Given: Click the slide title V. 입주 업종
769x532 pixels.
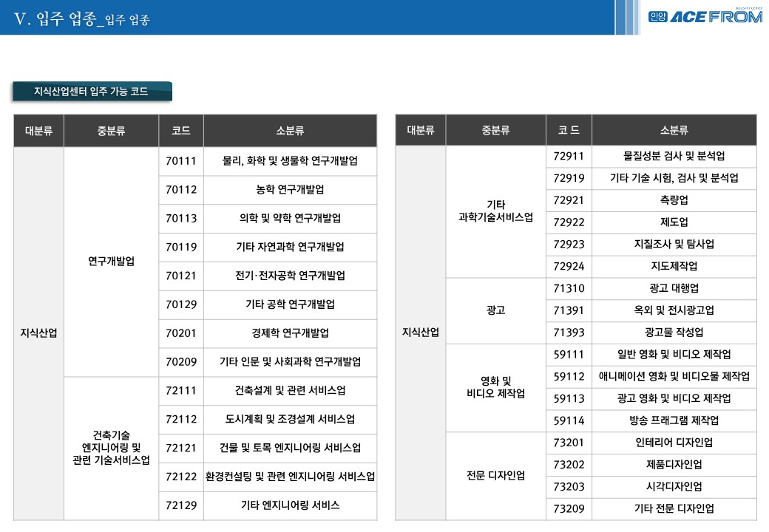Looking at the screenshot, I should tap(81, 19).
